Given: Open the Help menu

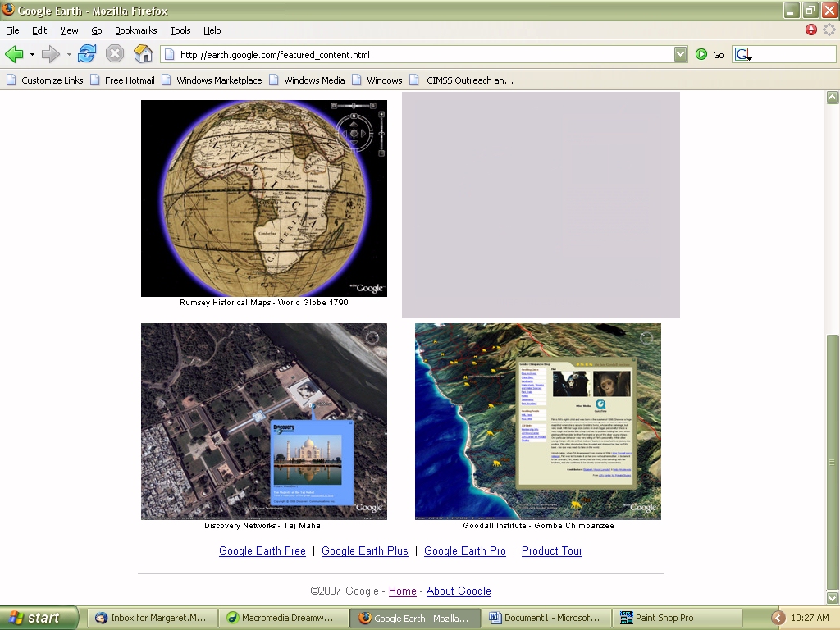Looking at the screenshot, I should click(x=212, y=30).
